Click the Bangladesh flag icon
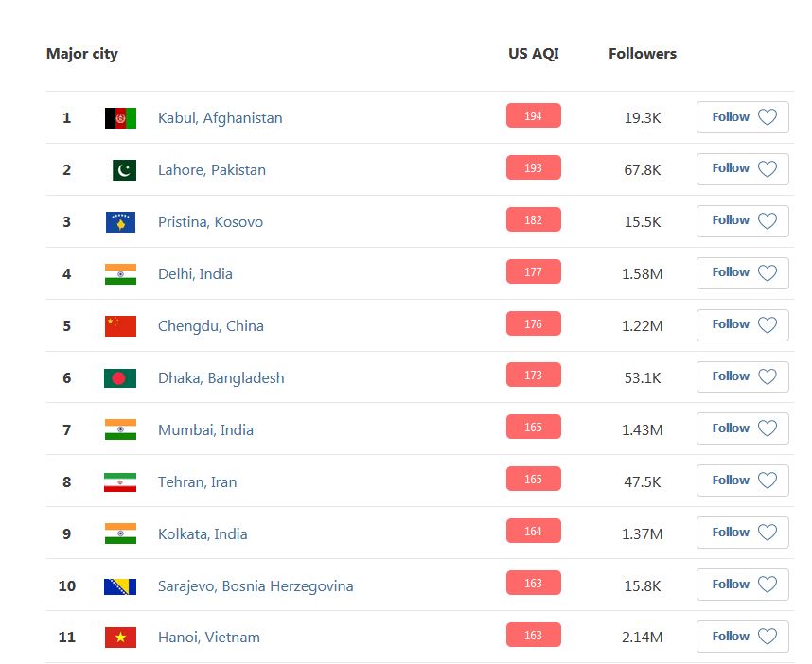 coord(120,378)
